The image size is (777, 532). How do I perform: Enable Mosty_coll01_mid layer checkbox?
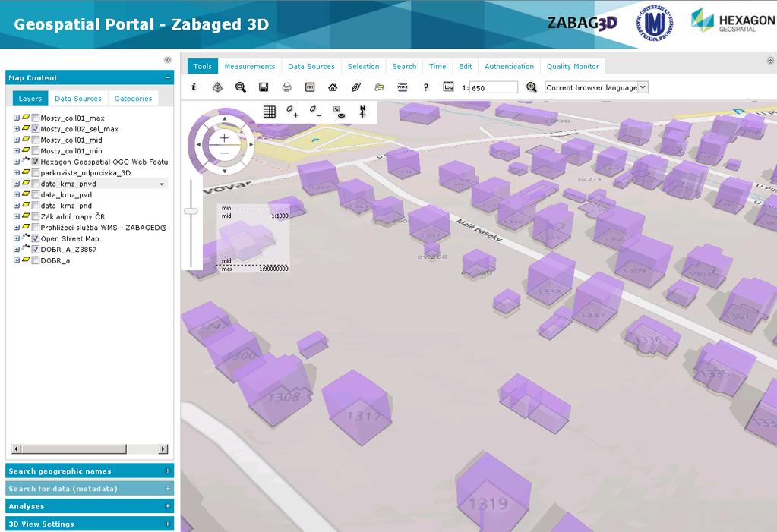36,140
